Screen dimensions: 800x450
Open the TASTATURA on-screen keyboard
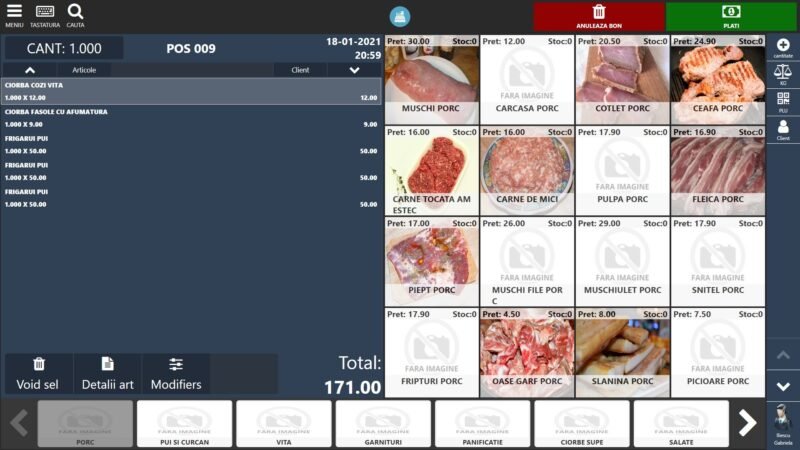45,14
